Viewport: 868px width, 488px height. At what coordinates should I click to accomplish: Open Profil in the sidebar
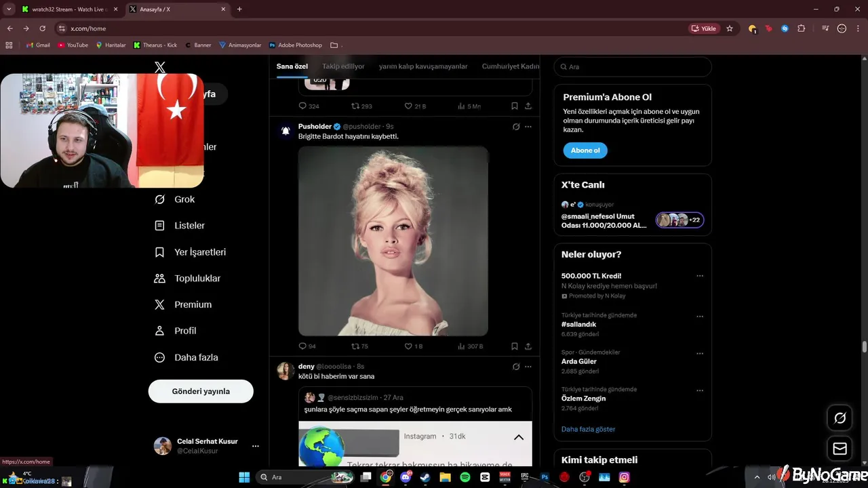tap(176, 331)
